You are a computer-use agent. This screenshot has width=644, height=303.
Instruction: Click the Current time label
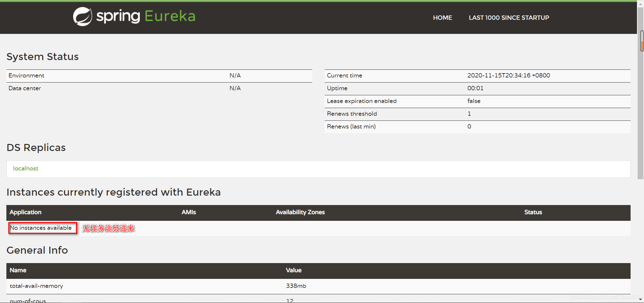[x=344, y=75]
